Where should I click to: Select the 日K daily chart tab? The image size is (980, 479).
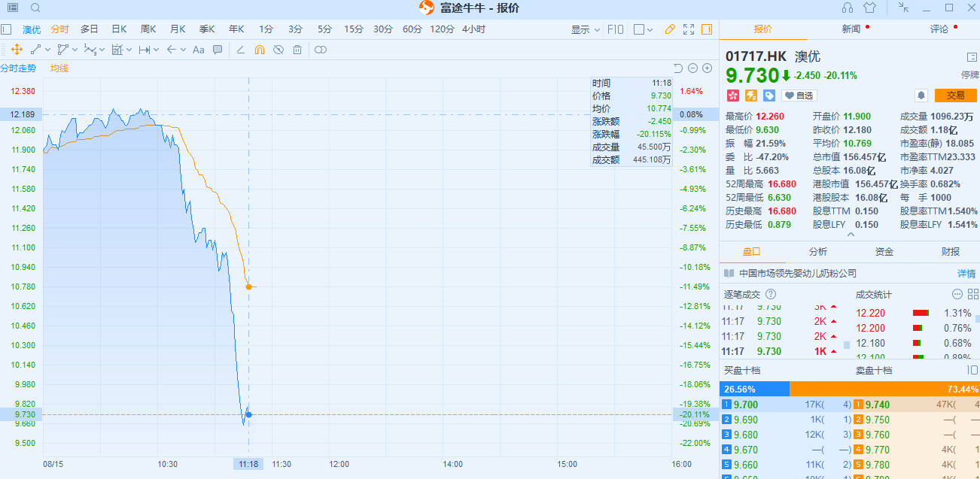119,29
